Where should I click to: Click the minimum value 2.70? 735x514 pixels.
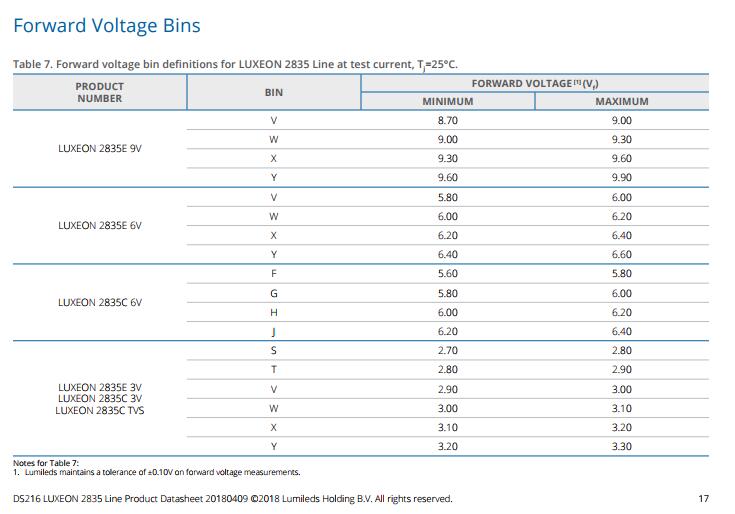448,350
